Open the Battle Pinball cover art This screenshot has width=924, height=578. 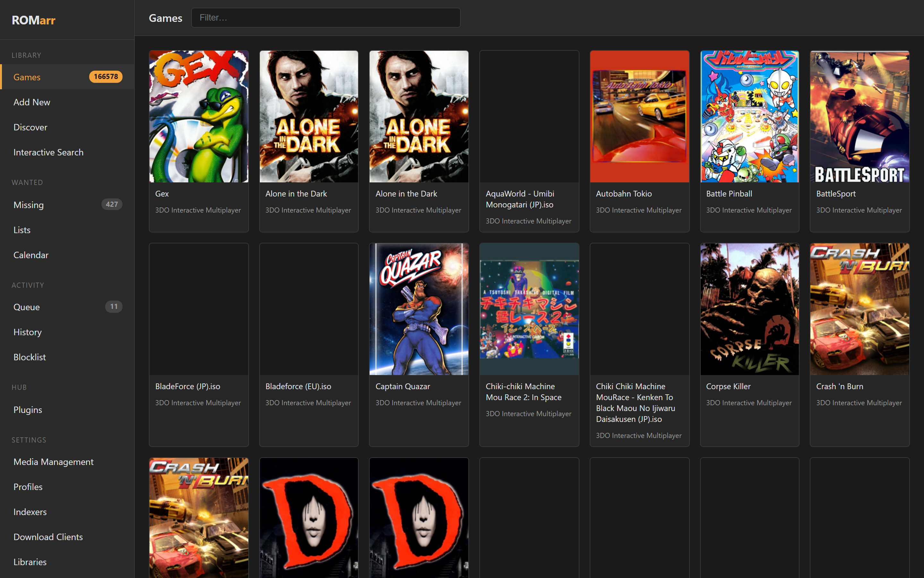coord(749,117)
